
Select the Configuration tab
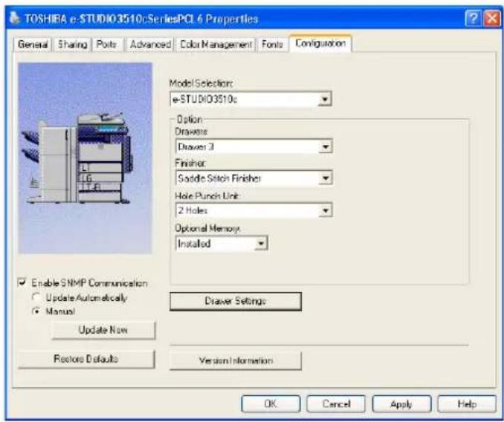tap(320, 43)
